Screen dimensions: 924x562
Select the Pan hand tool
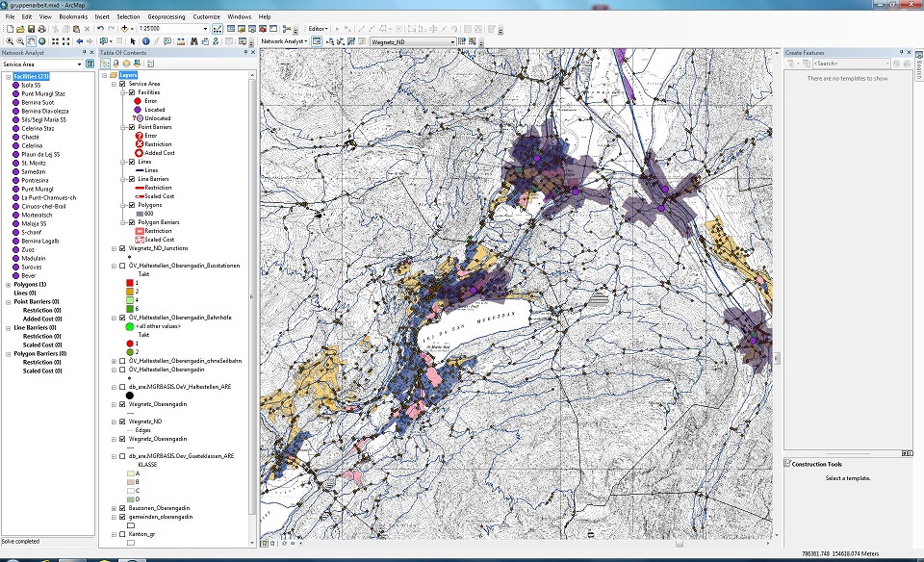coord(32,41)
